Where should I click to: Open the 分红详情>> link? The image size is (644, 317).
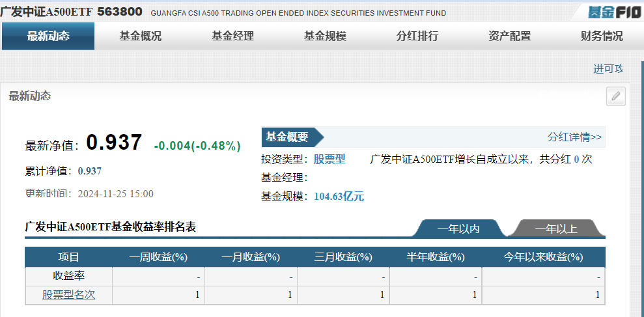click(x=574, y=137)
